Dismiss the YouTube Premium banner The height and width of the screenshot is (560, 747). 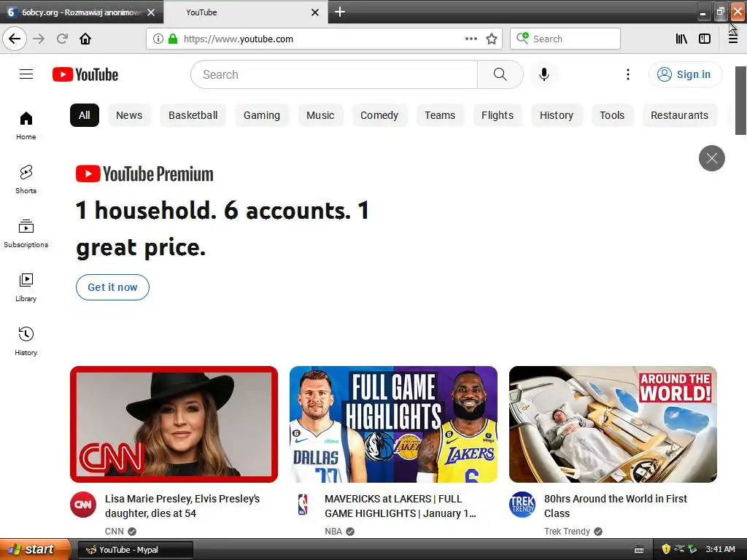712,158
